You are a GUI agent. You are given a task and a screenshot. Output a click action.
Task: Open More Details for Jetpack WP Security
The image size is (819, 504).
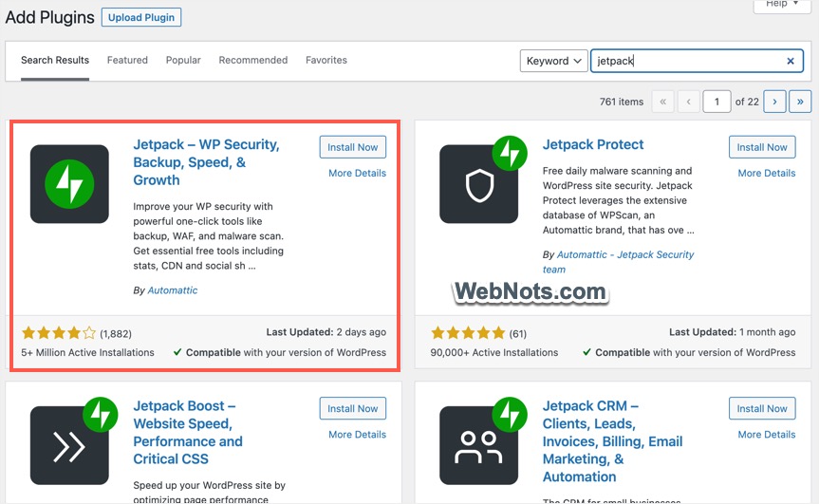[357, 173]
